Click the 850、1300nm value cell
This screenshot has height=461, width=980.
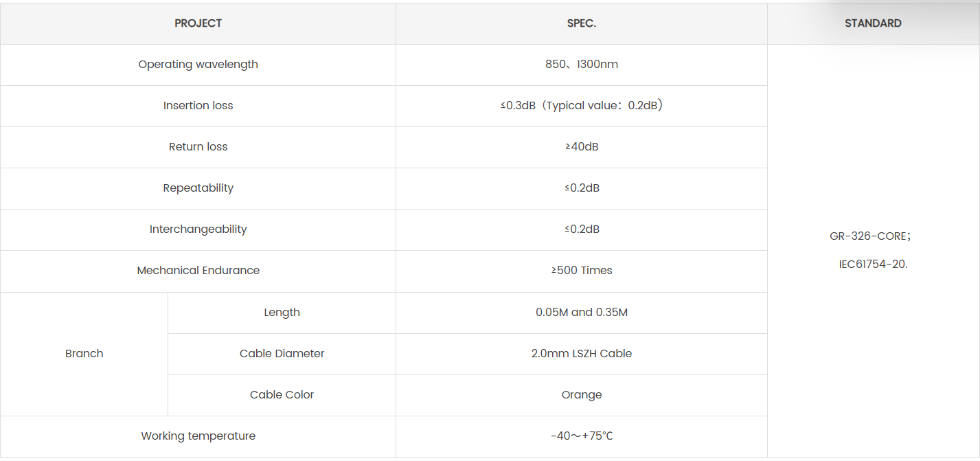click(581, 65)
